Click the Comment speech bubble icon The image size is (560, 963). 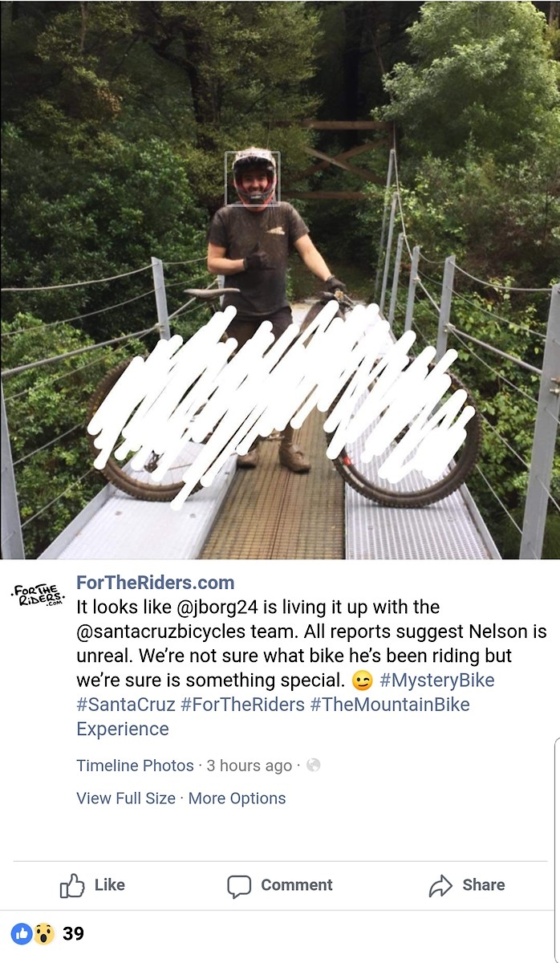click(x=239, y=887)
